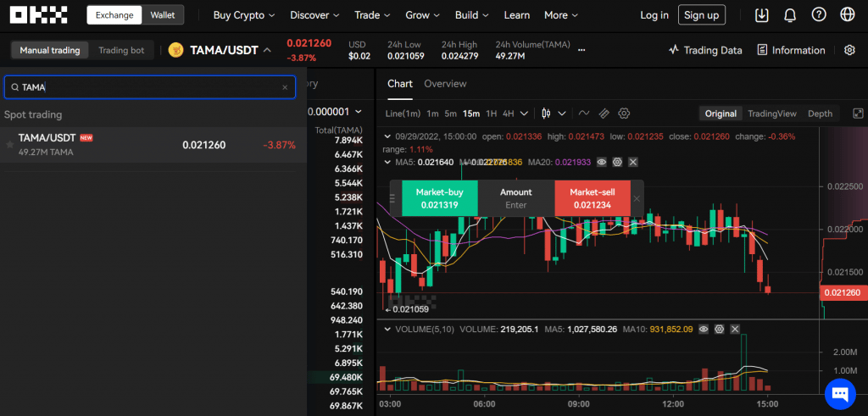Open trading settings gear at top right

point(849,50)
